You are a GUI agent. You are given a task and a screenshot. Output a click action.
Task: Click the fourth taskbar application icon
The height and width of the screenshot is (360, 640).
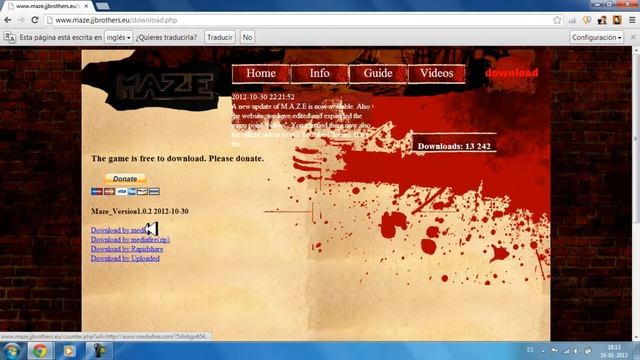point(98,351)
